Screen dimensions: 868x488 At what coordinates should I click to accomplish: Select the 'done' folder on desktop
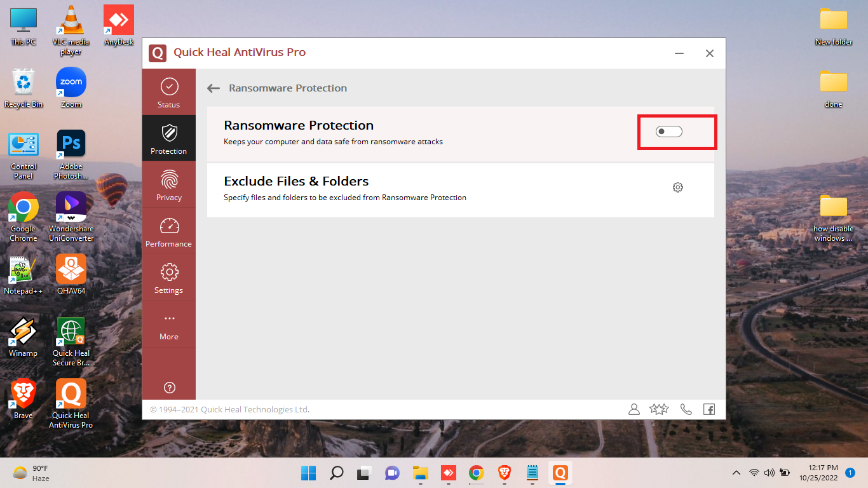coord(834,88)
